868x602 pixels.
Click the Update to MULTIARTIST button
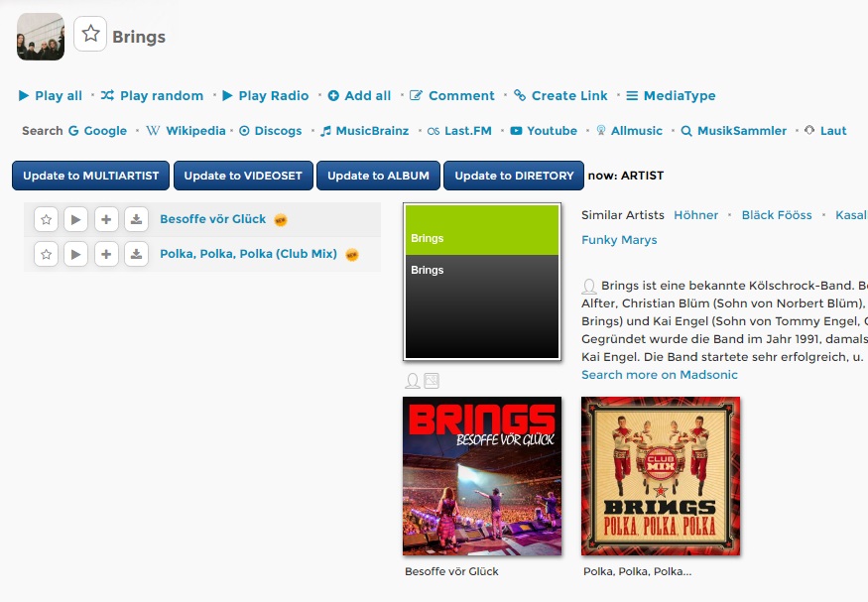(91, 176)
